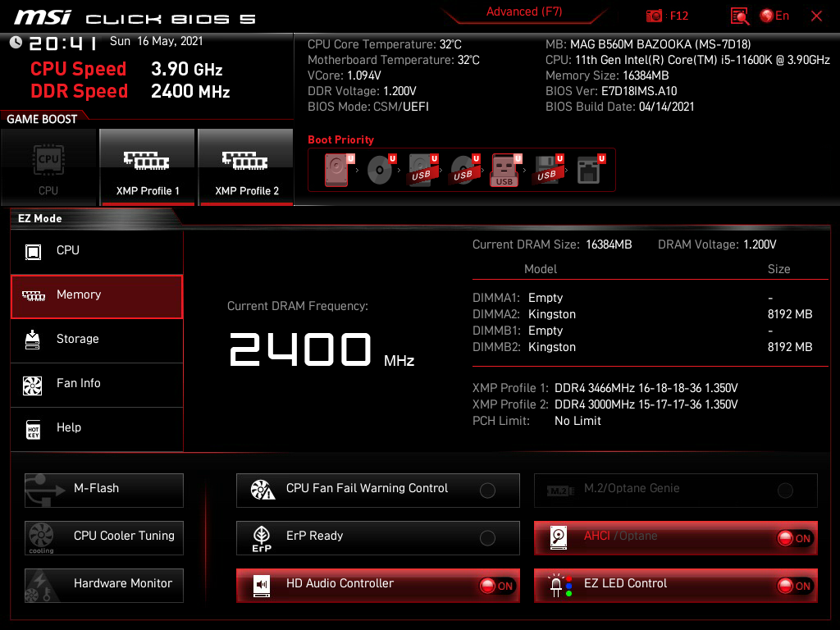Viewport: 840px width, 630px height.
Task: Enable XMP Profile 1
Action: coord(148,167)
